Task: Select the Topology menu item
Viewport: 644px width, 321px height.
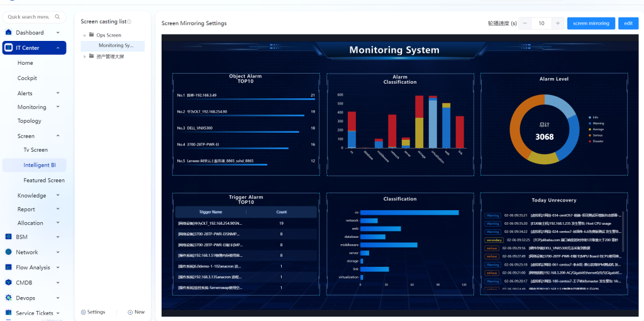Action: (30, 121)
